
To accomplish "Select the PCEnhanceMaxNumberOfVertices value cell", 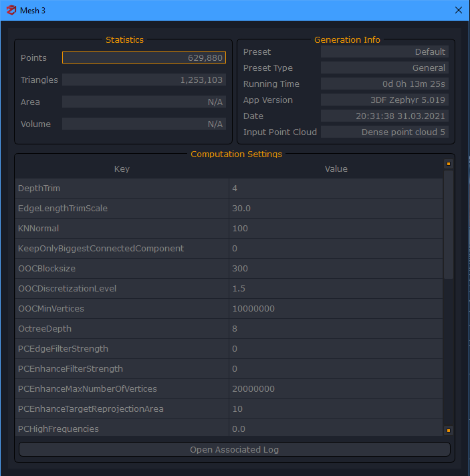I will (x=336, y=389).
